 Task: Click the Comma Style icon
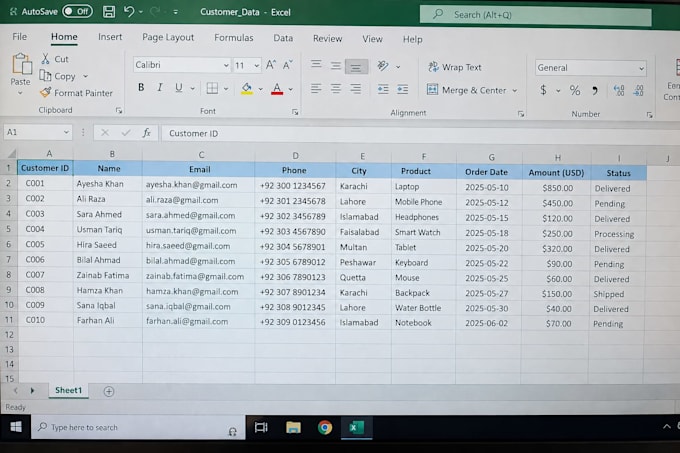point(595,91)
